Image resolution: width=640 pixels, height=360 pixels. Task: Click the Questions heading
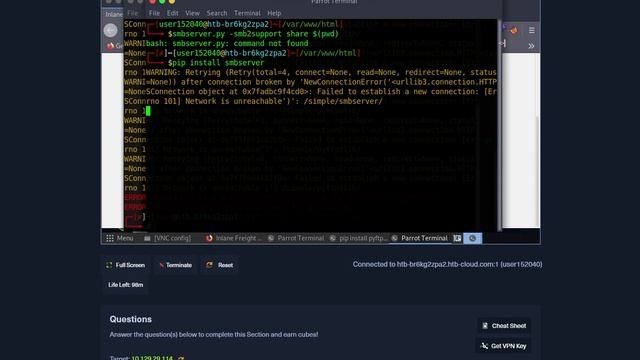coord(131,319)
